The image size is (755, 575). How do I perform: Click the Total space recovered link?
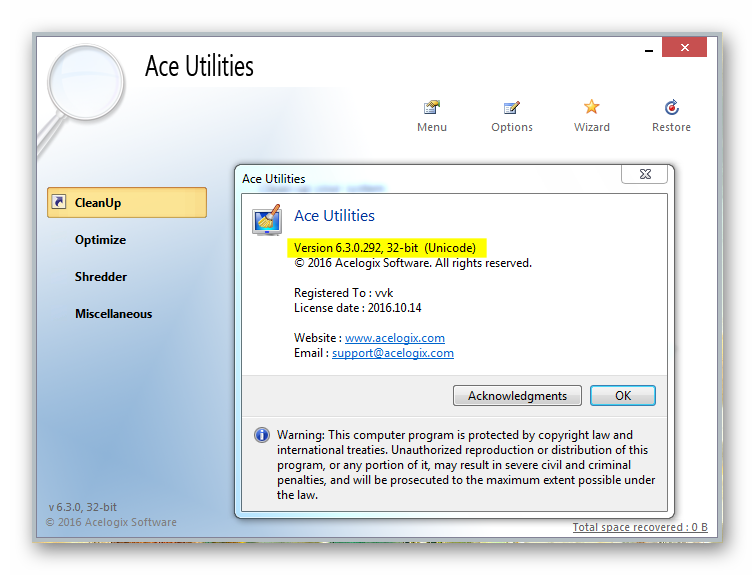coord(640,527)
